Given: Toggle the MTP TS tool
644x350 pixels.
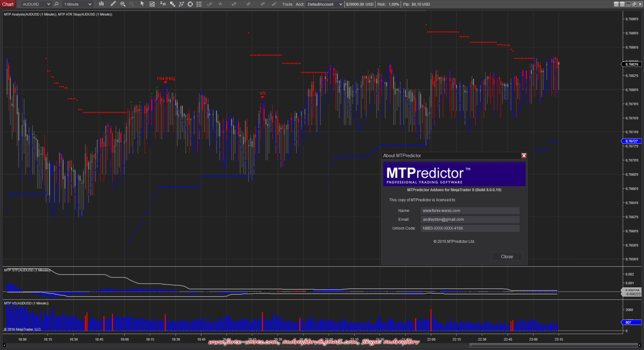Looking at the screenshot, I should pyautogui.click(x=220, y=4).
